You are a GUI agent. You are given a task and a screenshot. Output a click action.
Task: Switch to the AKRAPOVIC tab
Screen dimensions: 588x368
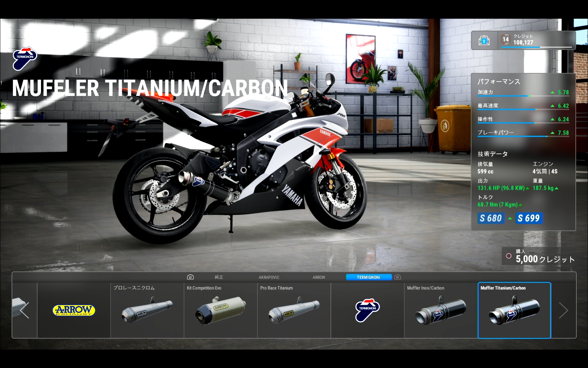point(269,277)
